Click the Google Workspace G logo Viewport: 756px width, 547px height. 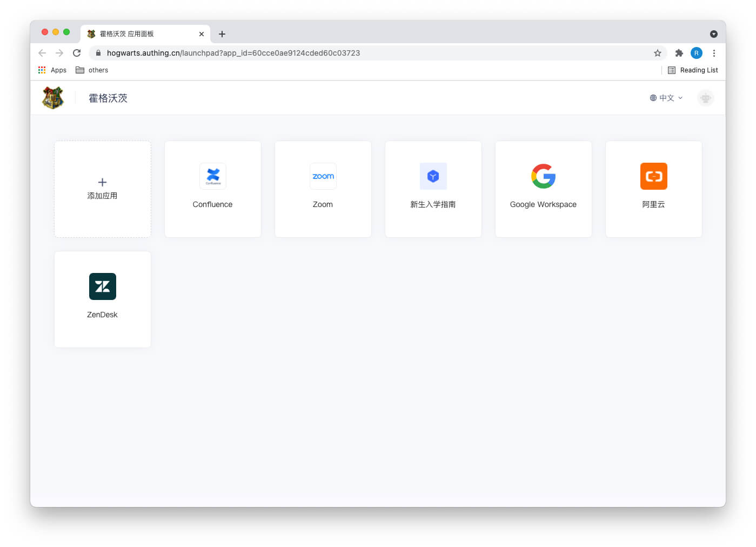[x=543, y=176]
